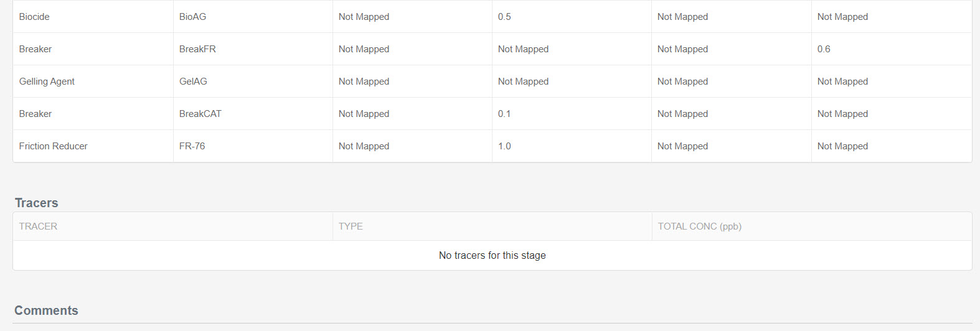Click the Tracers section heading
The width and height of the screenshot is (980, 331).
click(x=37, y=203)
